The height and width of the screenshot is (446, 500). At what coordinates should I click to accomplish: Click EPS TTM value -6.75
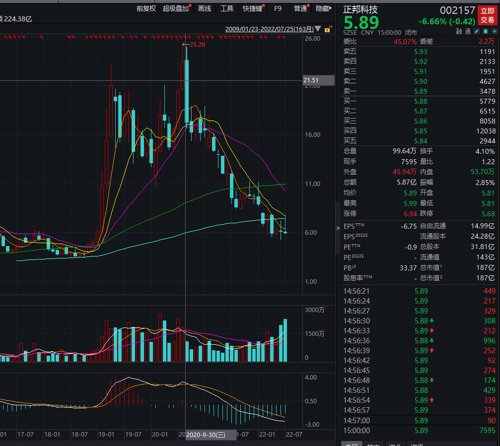point(409,226)
